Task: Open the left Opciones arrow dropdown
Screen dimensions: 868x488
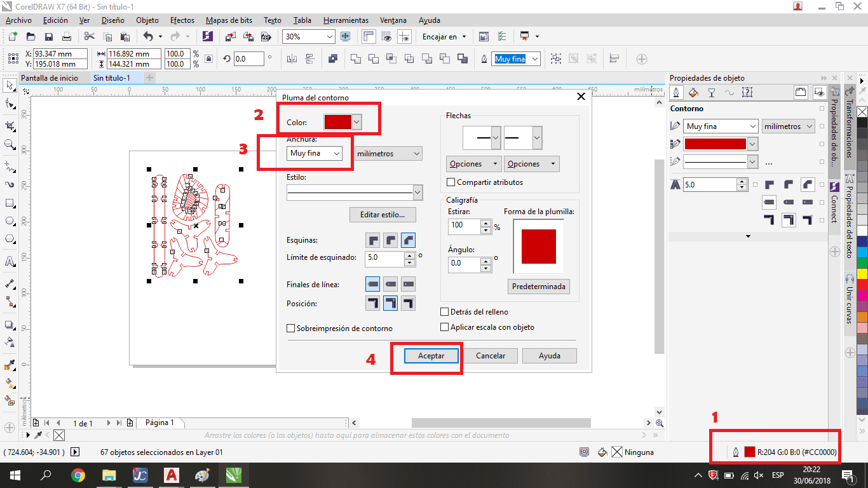Action: tap(474, 164)
